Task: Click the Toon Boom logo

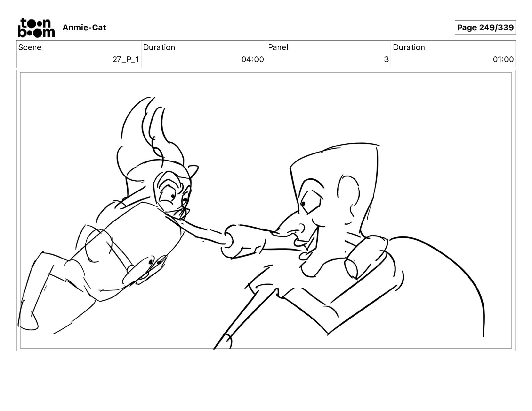Action: (36, 28)
